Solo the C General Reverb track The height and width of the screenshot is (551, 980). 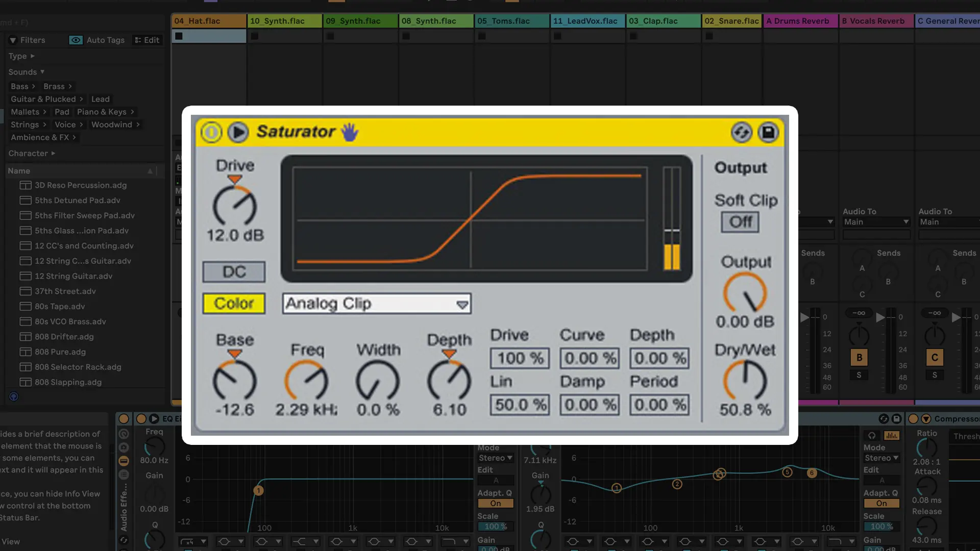(935, 375)
